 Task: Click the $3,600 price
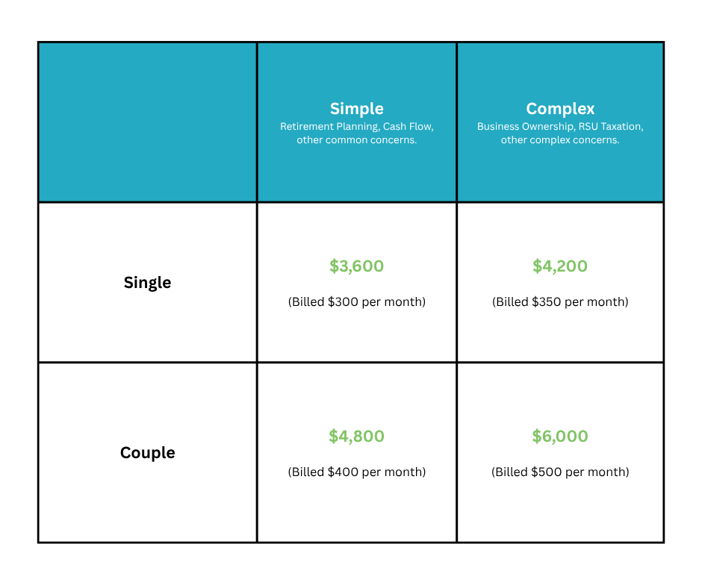[x=356, y=266]
